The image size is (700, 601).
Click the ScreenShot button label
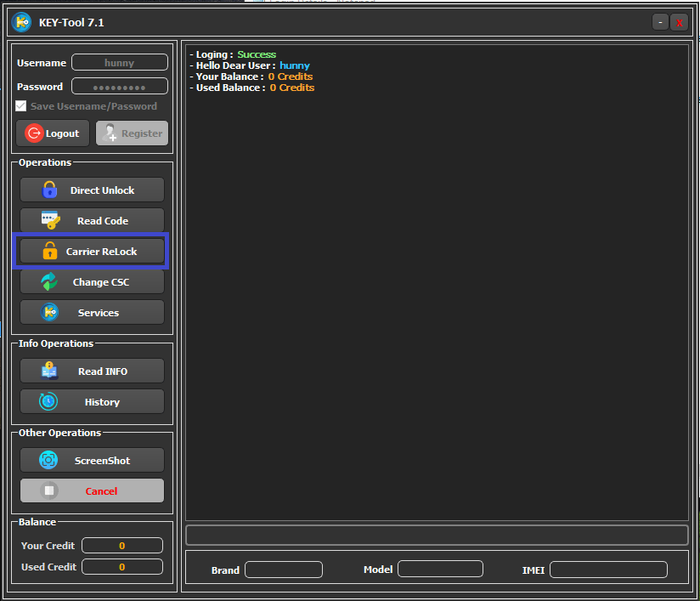point(102,461)
